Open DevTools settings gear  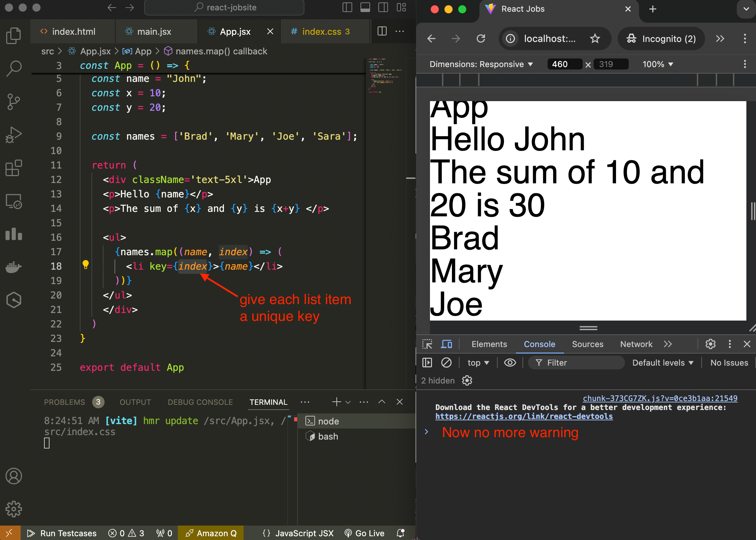coord(711,344)
